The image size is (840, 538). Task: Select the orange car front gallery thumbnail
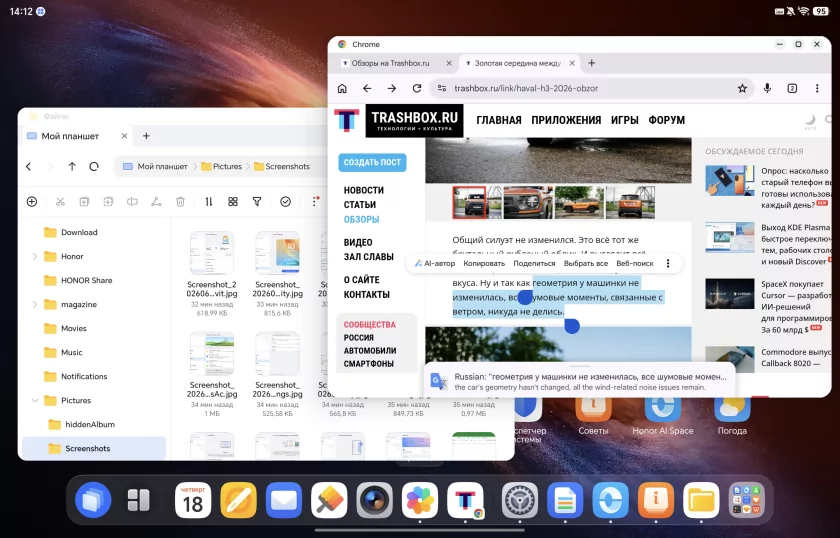tap(528, 203)
